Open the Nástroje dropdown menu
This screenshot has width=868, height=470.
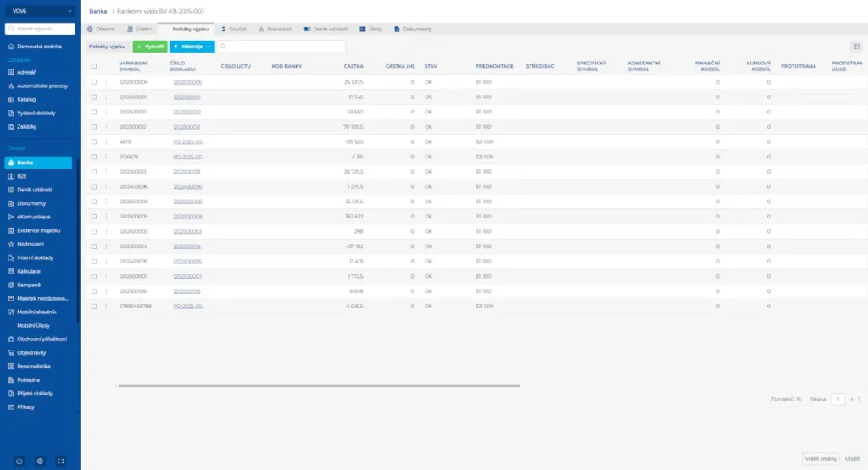[x=192, y=47]
